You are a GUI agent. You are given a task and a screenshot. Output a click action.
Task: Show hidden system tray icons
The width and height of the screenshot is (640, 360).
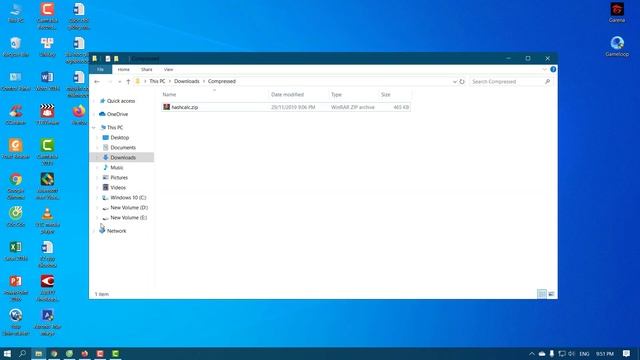(531, 353)
